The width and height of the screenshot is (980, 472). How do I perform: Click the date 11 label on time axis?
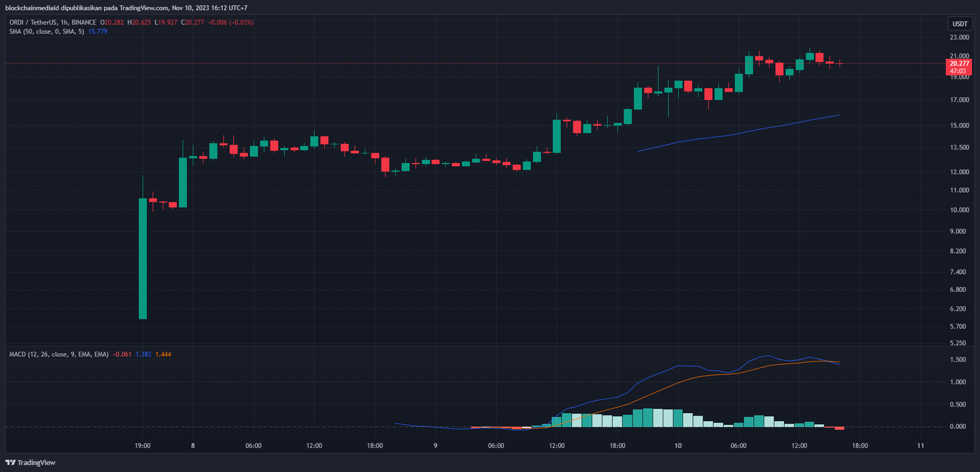click(x=921, y=446)
